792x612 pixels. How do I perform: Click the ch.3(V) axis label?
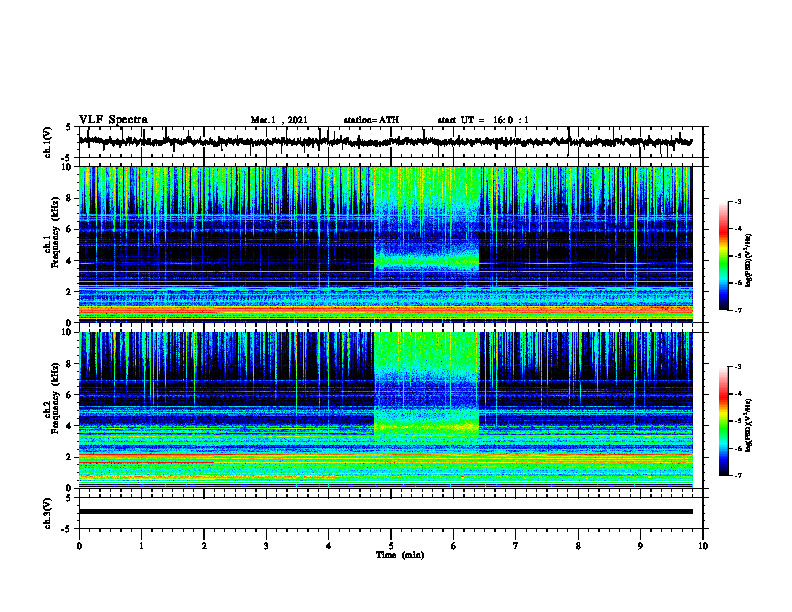48,513
